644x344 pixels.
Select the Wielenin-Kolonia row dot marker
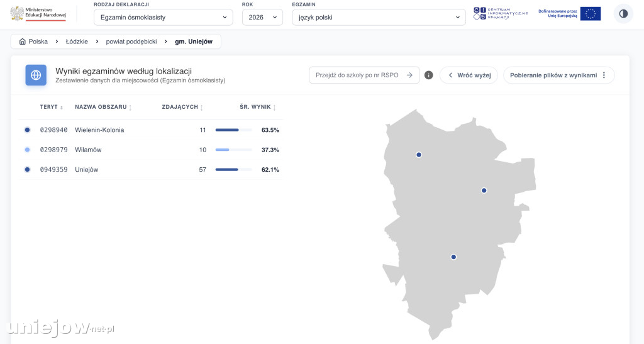coord(27,130)
